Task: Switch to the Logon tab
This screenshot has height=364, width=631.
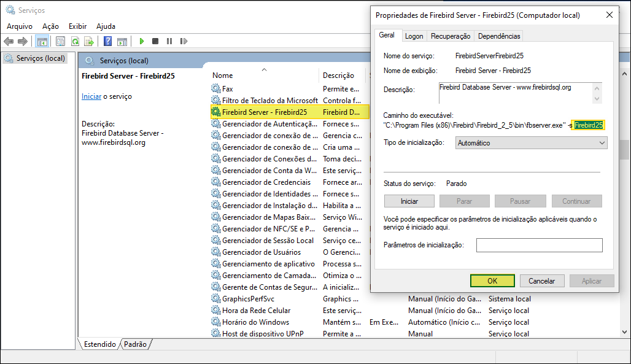Action: tap(414, 36)
